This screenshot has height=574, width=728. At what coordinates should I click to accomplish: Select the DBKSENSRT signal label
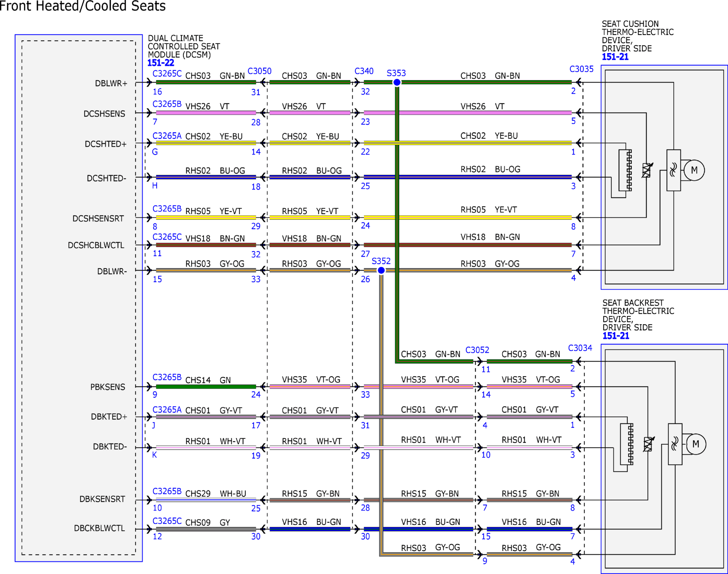[102, 499]
